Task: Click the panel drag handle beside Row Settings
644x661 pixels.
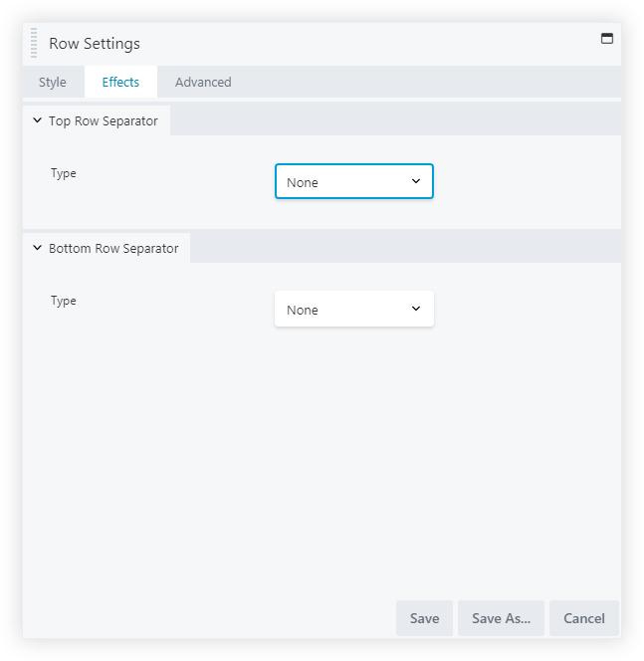Action: click(x=34, y=44)
